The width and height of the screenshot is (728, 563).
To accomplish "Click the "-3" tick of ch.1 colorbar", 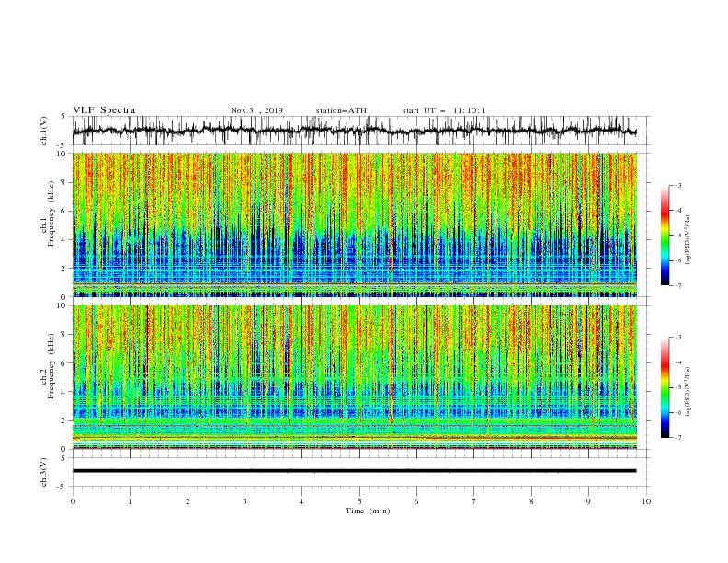I will point(678,185).
